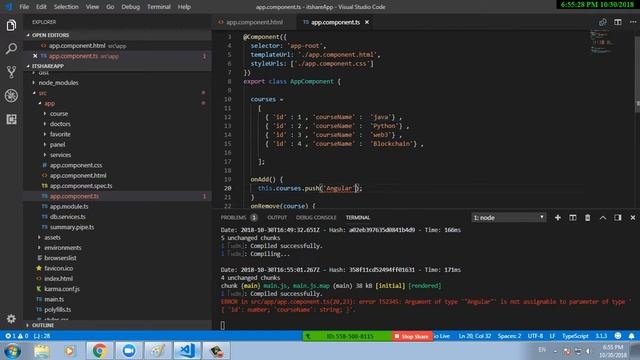The height and width of the screenshot is (360, 640).
Task: Add a new terminal with plus icon
Action: (558, 218)
